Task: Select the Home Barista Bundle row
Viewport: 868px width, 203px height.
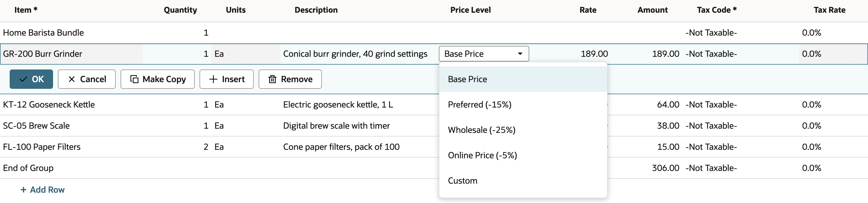Action: click(434, 33)
